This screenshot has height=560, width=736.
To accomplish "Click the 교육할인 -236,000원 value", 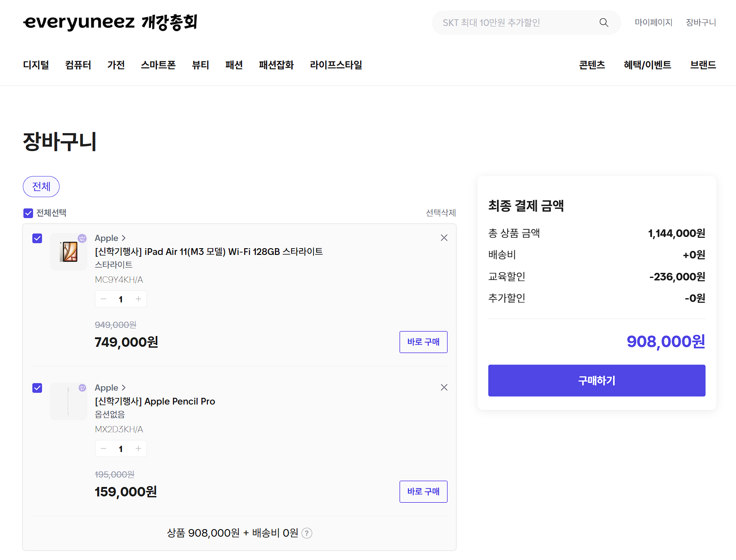I will (x=677, y=277).
